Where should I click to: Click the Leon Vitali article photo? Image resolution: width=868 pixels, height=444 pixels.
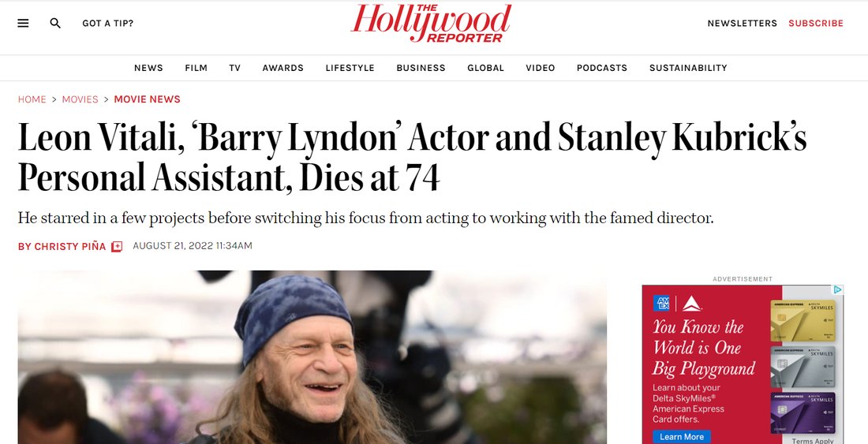pyautogui.click(x=312, y=357)
